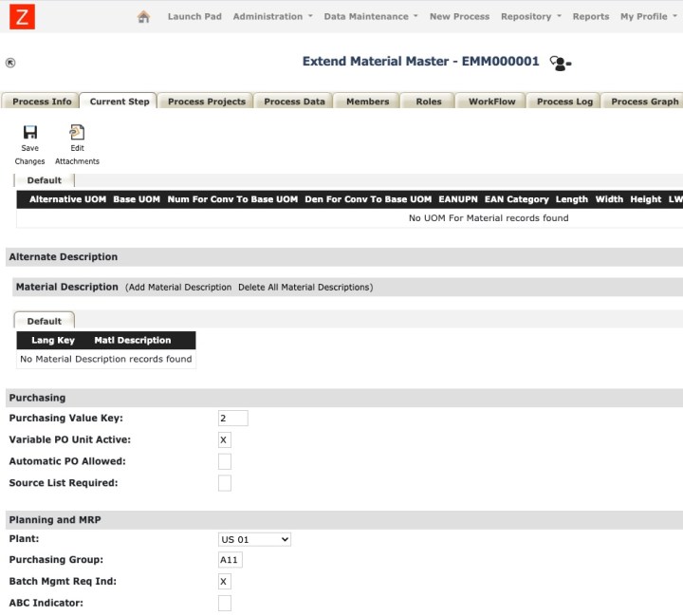Viewport: 683px width, 616px height.
Task: Click the Alternative UOM column header
Action: (67, 199)
